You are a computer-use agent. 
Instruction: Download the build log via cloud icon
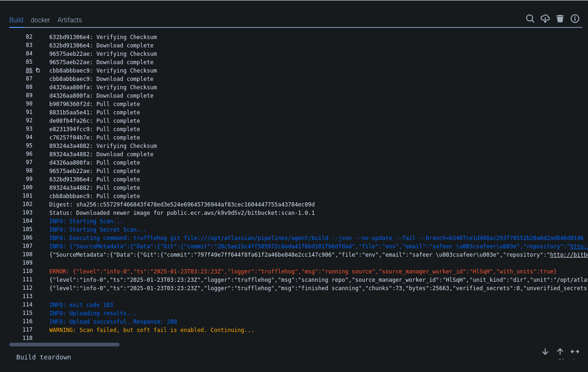click(x=545, y=19)
